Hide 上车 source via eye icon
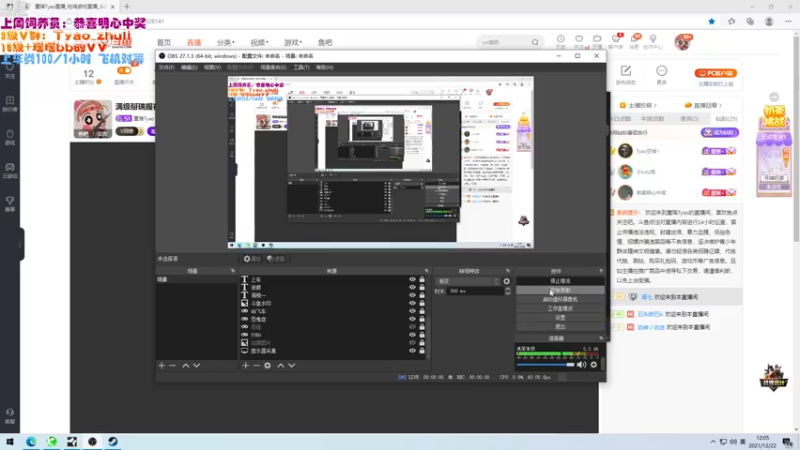Screen dimensions: 800x450 (412, 280)
